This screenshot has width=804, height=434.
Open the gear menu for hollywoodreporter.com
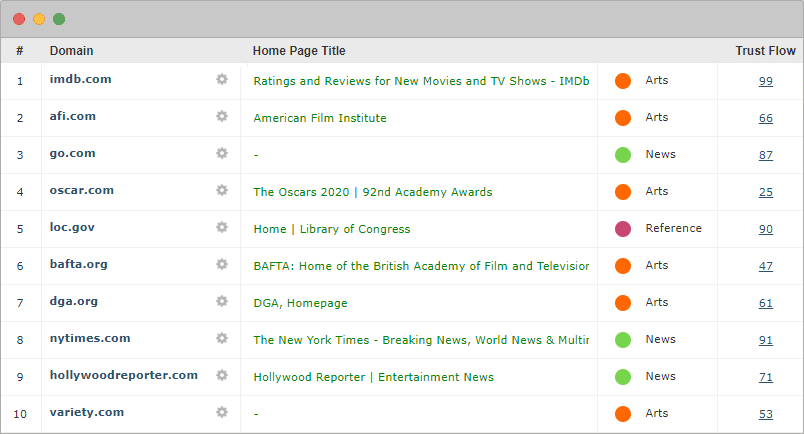tap(222, 375)
